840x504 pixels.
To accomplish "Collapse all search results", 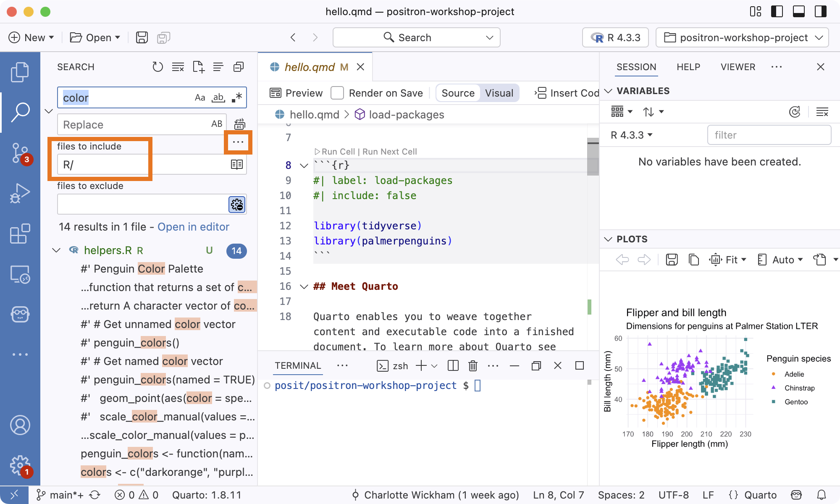I will (239, 67).
